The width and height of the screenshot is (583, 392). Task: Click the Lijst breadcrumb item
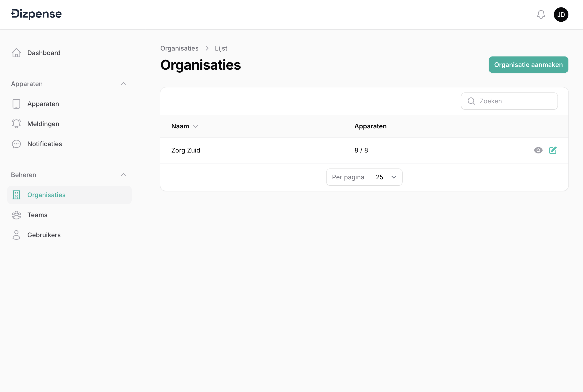click(221, 48)
